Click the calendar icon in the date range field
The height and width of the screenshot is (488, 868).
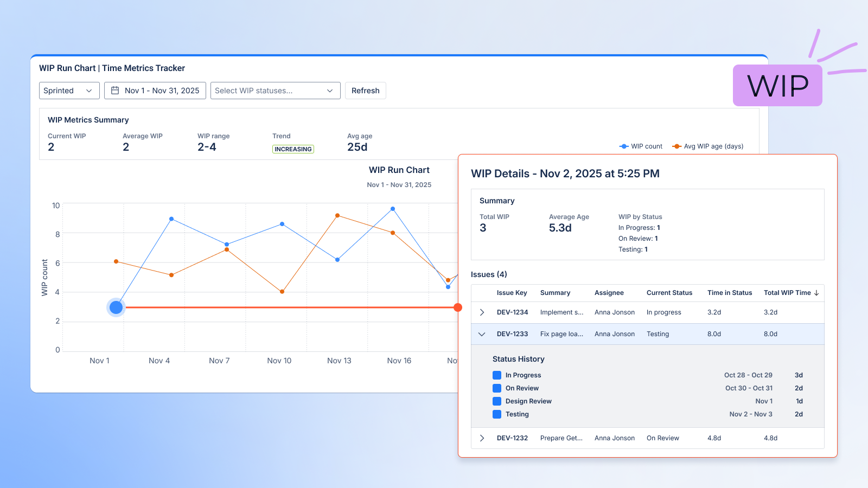(x=115, y=91)
